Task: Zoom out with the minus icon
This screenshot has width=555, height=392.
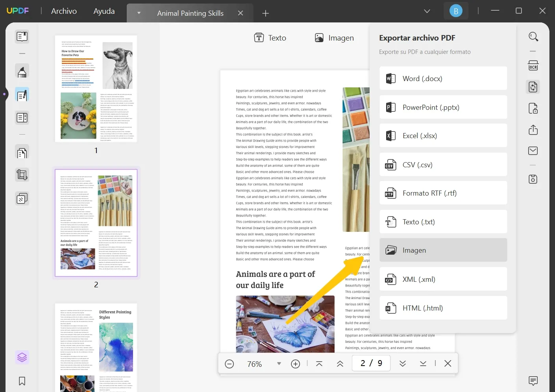Action: tap(229, 364)
